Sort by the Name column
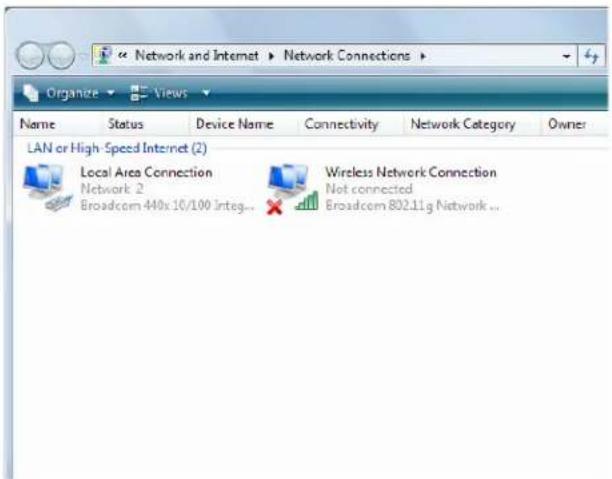This screenshot has height=479, width=612. 37,124
